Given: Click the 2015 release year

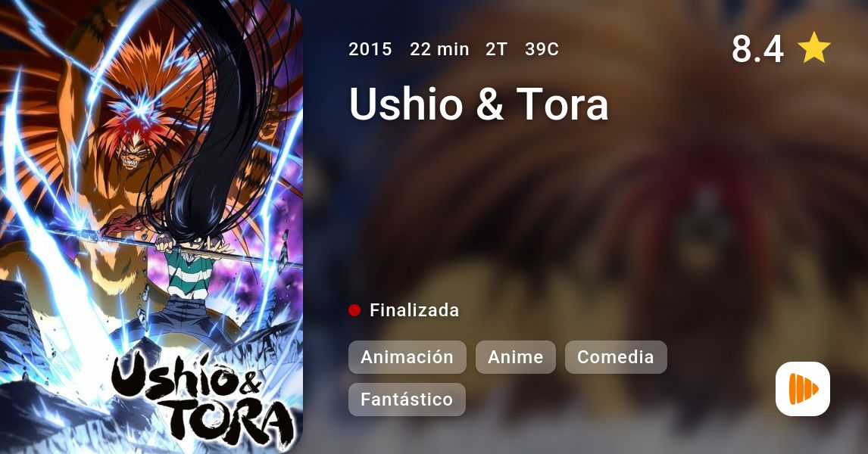Looking at the screenshot, I should coord(370,49).
